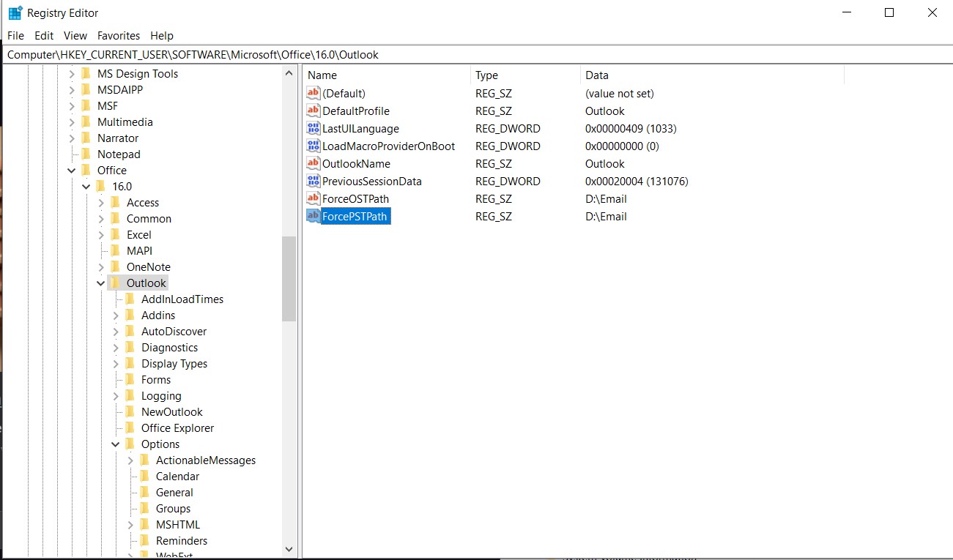Viewport: 953px width, 560px height.
Task: Open the Favorites menu
Action: [x=118, y=36]
